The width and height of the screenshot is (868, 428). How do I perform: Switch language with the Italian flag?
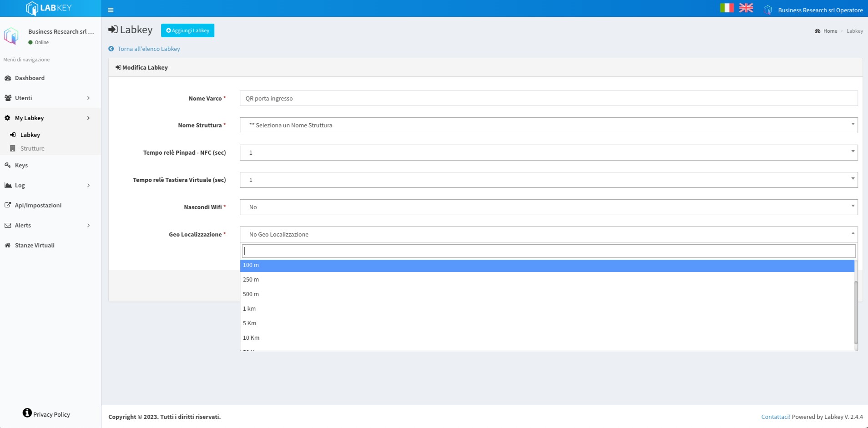point(727,8)
